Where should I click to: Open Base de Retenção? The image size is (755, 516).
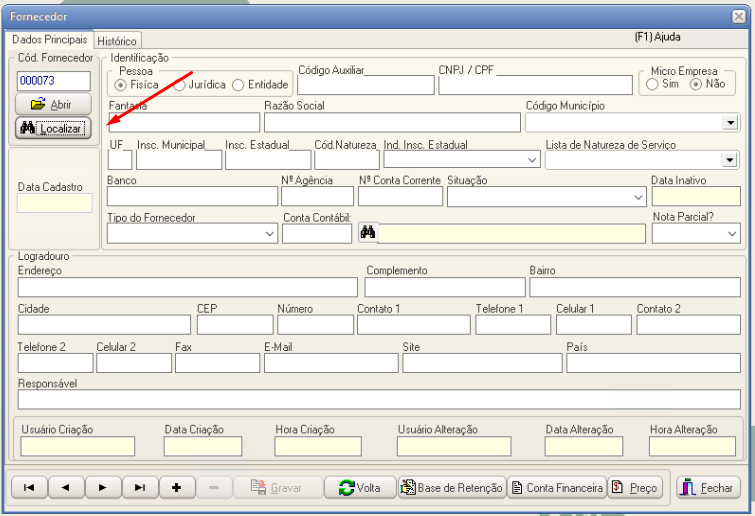(x=451, y=488)
